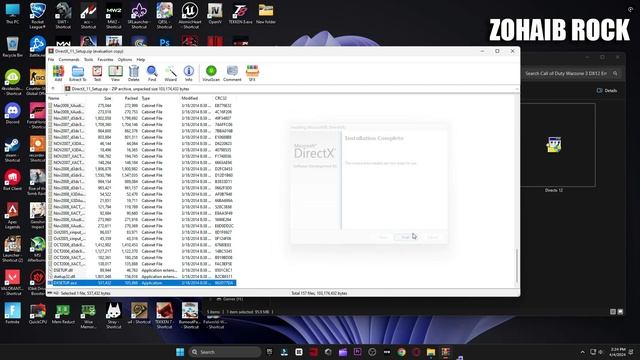The width and height of the screenshot is (640, 360).
Task: Click the Extract To toolbar icon
Action: 78,73
